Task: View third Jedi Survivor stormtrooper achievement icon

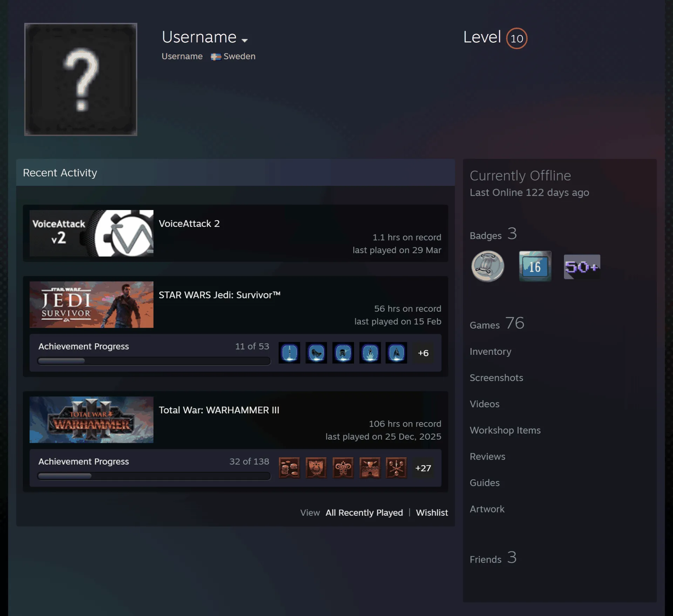Action: point(343,353)
